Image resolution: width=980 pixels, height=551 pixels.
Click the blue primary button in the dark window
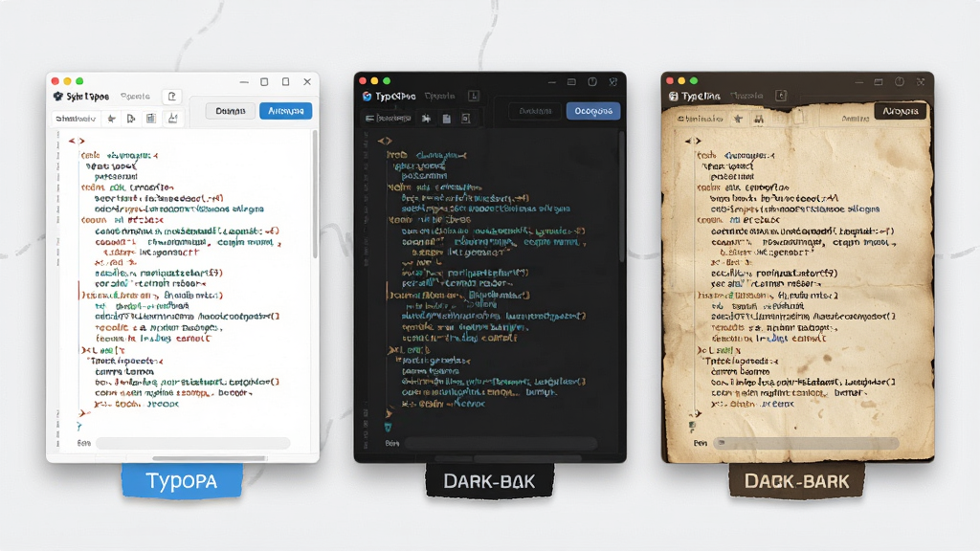pyautogui.click(x=593, y=111)
